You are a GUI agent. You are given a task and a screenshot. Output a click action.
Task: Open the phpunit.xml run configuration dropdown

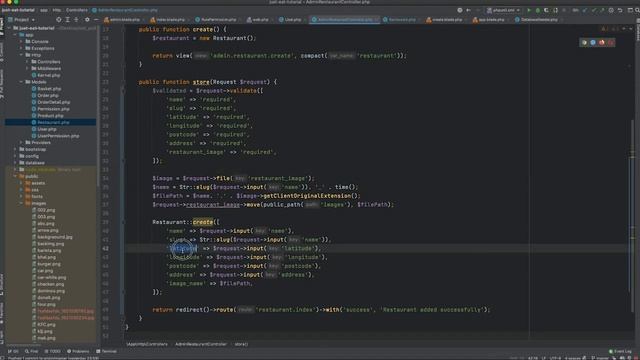point(503,10)
